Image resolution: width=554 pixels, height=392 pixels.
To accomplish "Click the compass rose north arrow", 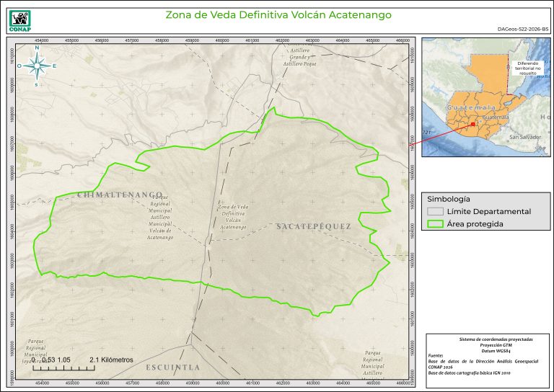I will tap(37, 65).
